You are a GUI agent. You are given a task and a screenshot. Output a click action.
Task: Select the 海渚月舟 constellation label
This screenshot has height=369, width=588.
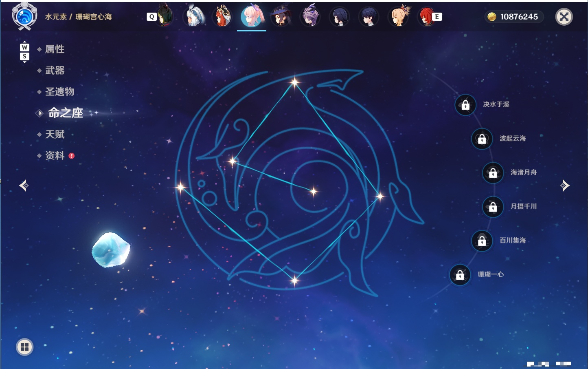pyautogui.click(x=524, y=172)
